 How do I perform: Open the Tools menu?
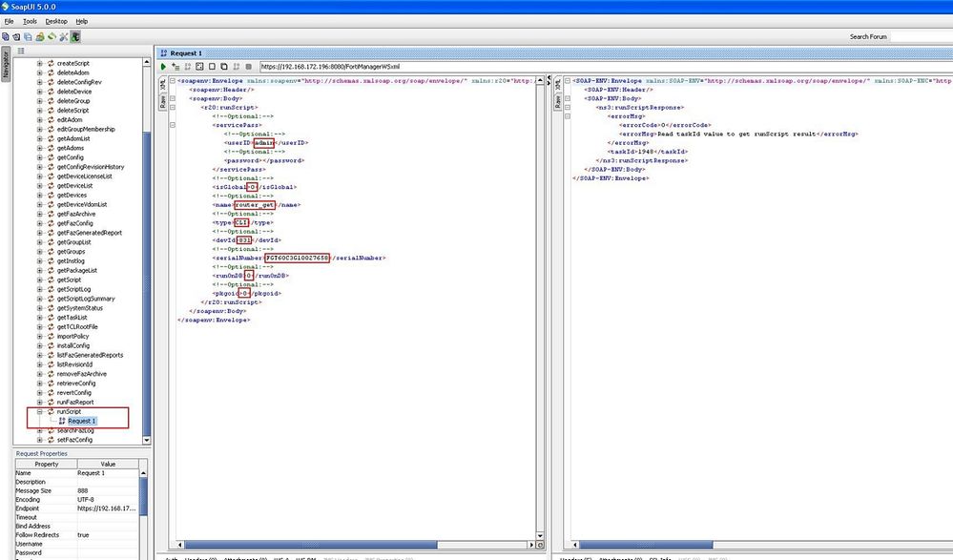31,20
